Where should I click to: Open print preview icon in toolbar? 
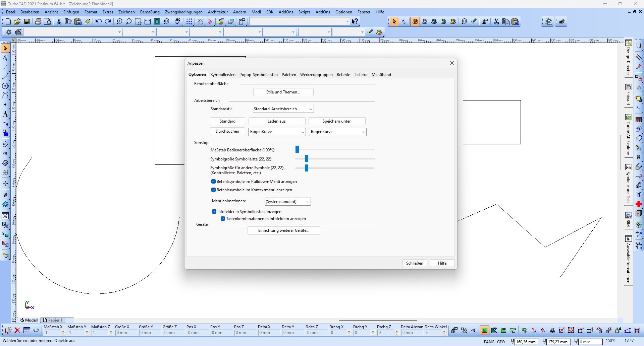[x=48, y=22]
